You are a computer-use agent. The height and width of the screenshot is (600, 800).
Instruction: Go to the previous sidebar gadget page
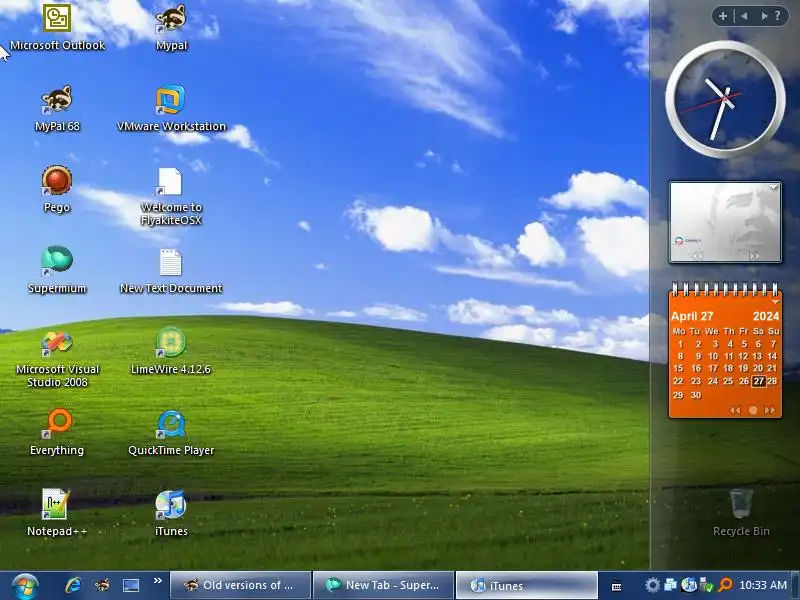pos(744,16)
